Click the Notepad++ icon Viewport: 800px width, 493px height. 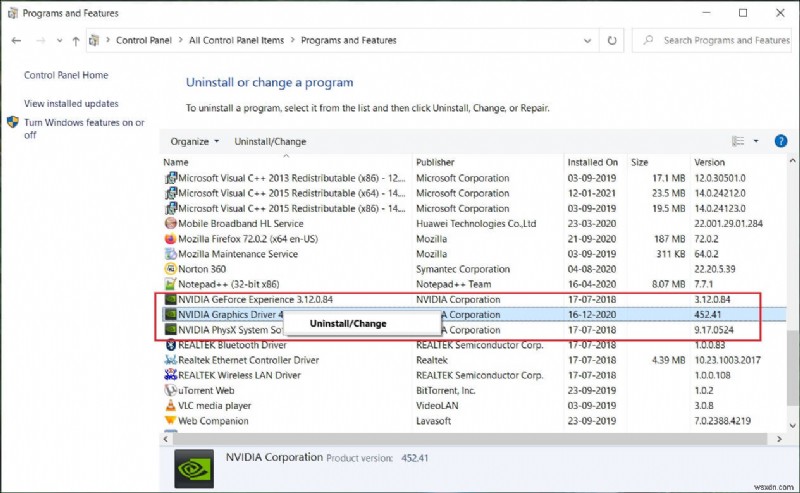pyautogui.click(x=170, y=284)
